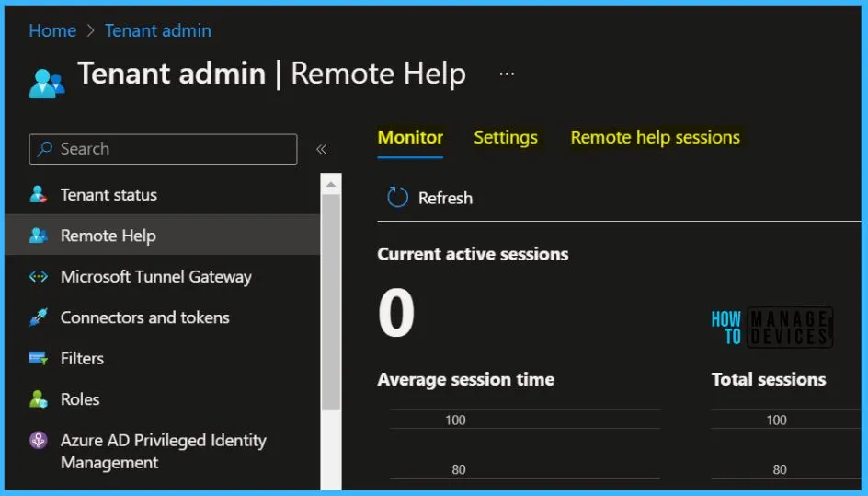Open Tenant admin breadcrumb link
This screenshot has height=496, width=868.
[158, 30]
